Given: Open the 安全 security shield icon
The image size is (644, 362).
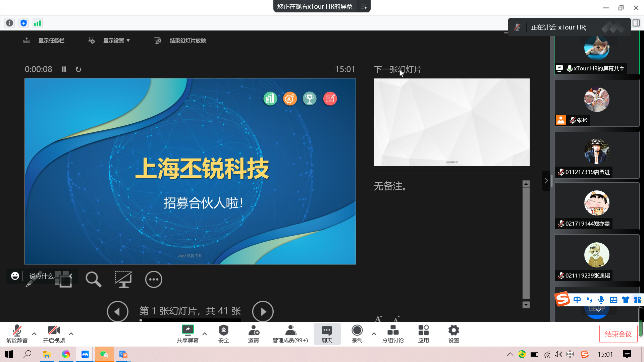Looking at the screenshot, I should click(x=223, y=331).
